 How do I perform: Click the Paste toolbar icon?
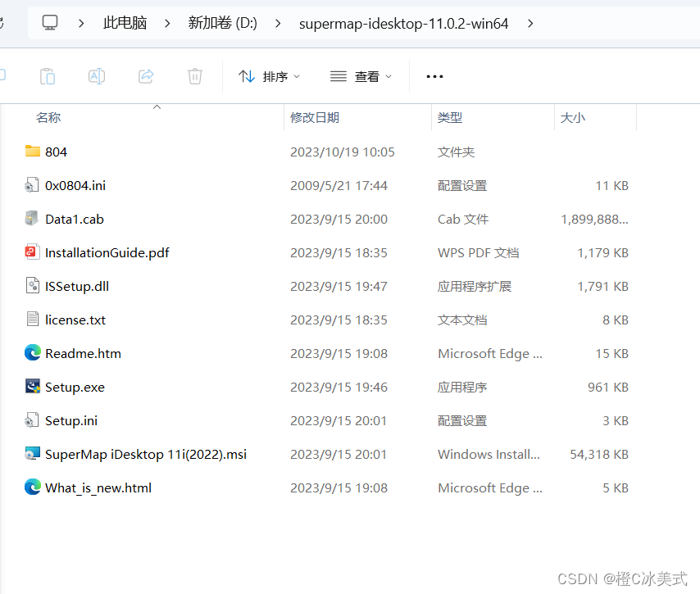tap(47, 75)
